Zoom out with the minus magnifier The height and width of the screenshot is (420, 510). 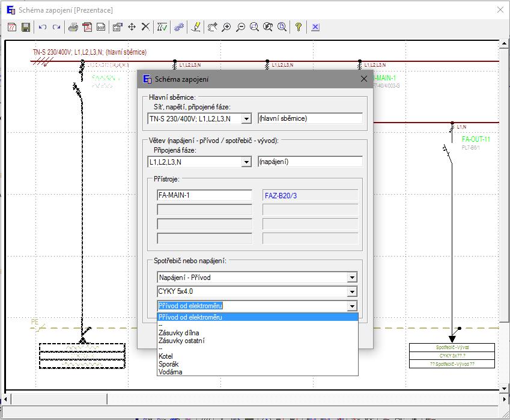click(x=240, y=27)
